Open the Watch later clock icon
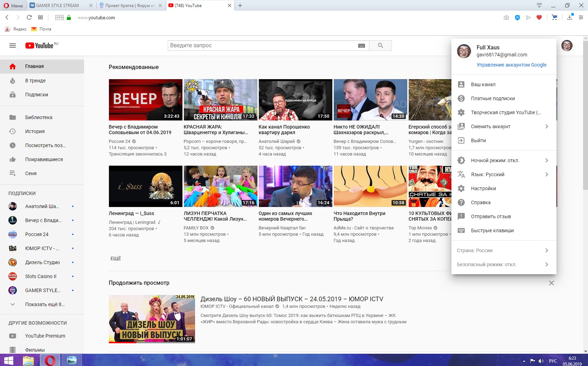The height and width of the screenshot is (366, 588). [13, 145]
